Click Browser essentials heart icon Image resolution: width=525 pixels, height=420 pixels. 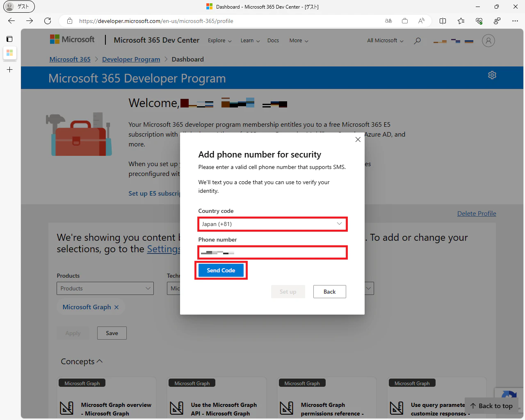click(479, 21)
